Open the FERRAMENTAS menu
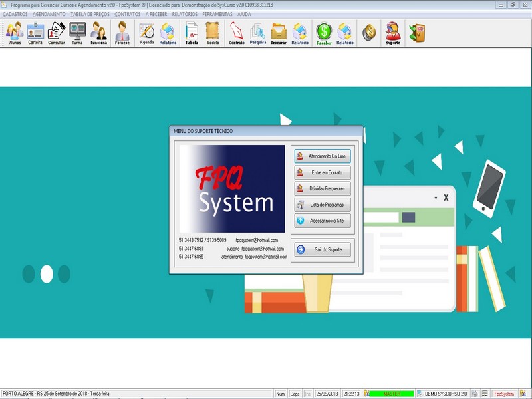 217,14
